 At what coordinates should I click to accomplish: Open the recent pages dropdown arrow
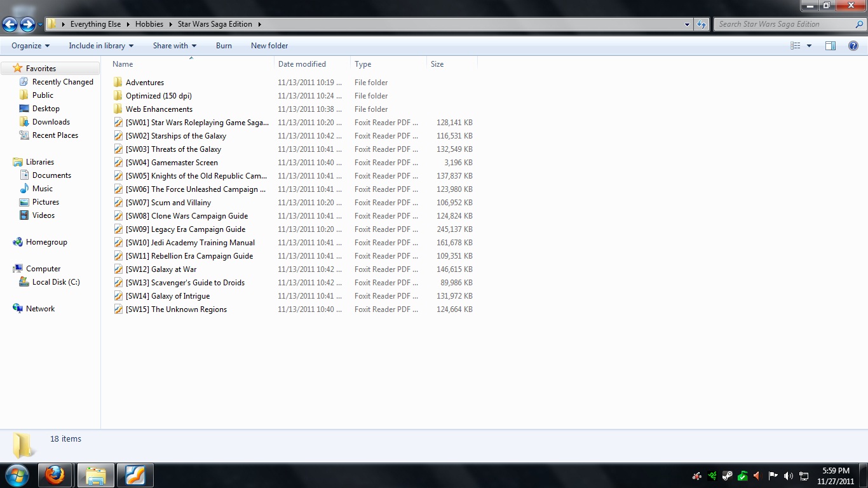[41, 25]
